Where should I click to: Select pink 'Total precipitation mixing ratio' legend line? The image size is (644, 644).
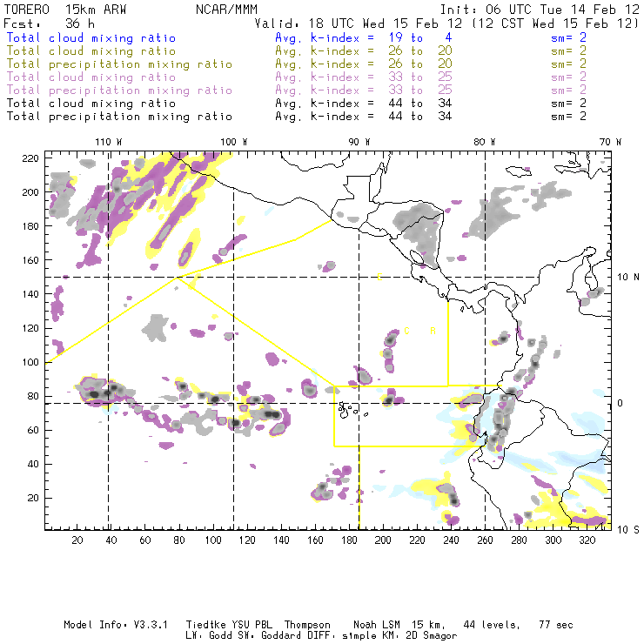coord(119,91)
